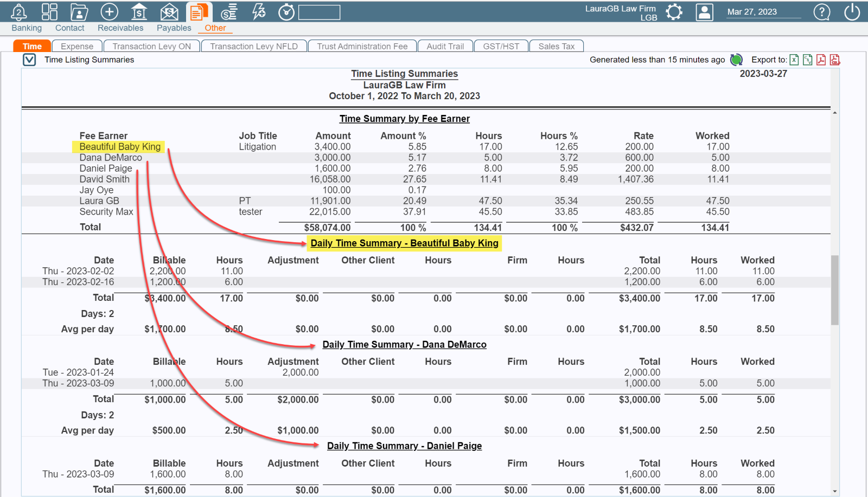The width and height of the screenshot is (868, 497).
Task: Click Daily Time Summary - Beautiful Baby King heading
Action: click(405, 243)
